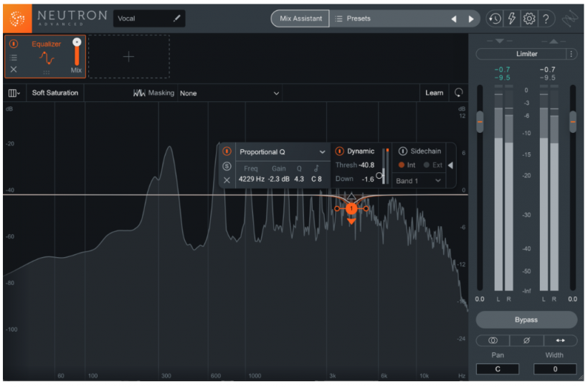Add a new module with plus slot
Viewport: 588px width, 387px height.
(x=128, y=57)
